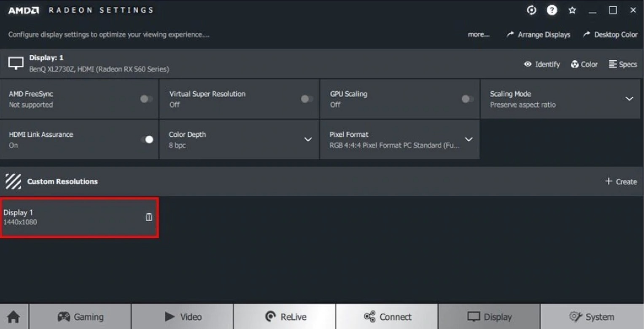644x329 pixels.
Task: Select the Display tab
Action: click(x=489, y=317)
